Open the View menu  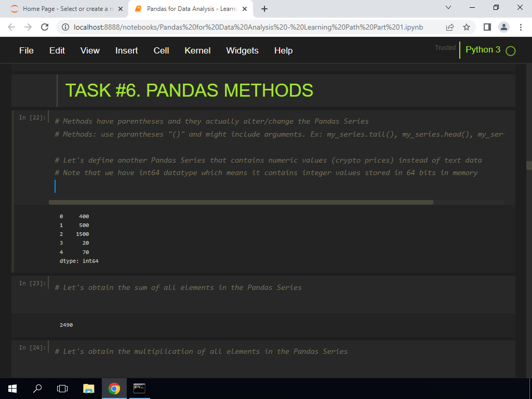coord(90,50)
